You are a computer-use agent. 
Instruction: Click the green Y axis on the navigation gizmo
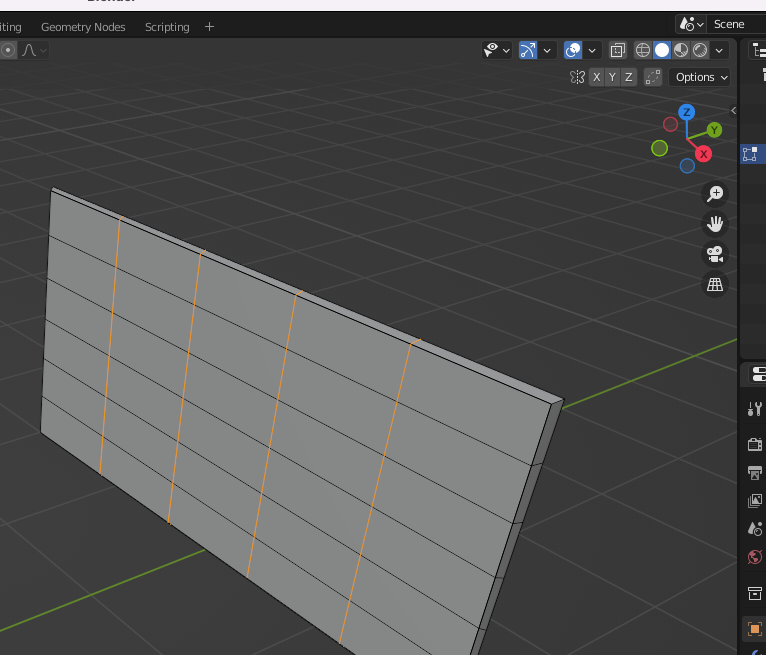(x=714, y=130)
